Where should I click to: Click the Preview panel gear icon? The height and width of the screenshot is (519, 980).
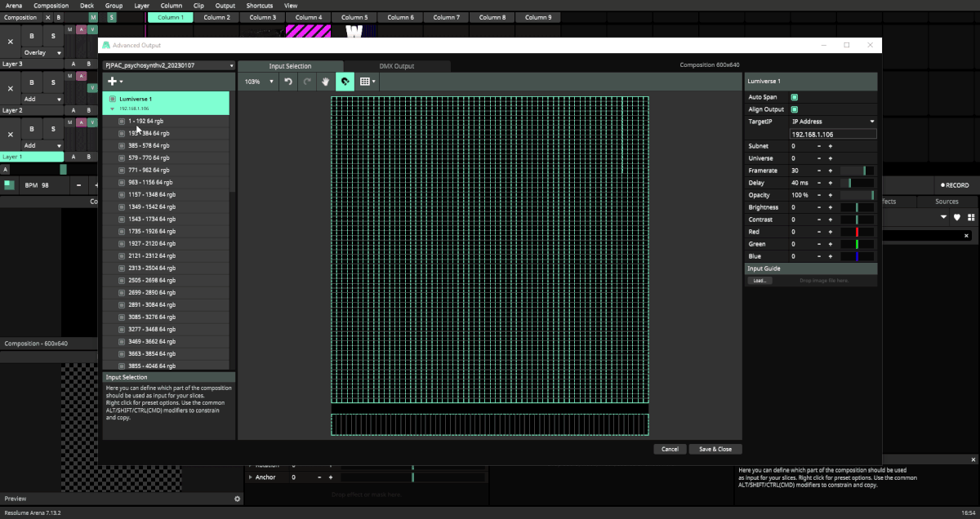click(238, 499)
